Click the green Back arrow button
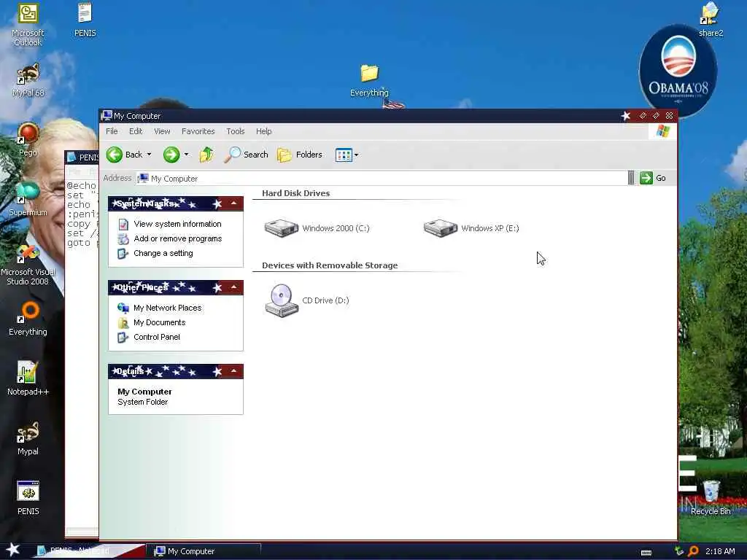Viewport: 747px width, 560px height. tap(115, 155)
